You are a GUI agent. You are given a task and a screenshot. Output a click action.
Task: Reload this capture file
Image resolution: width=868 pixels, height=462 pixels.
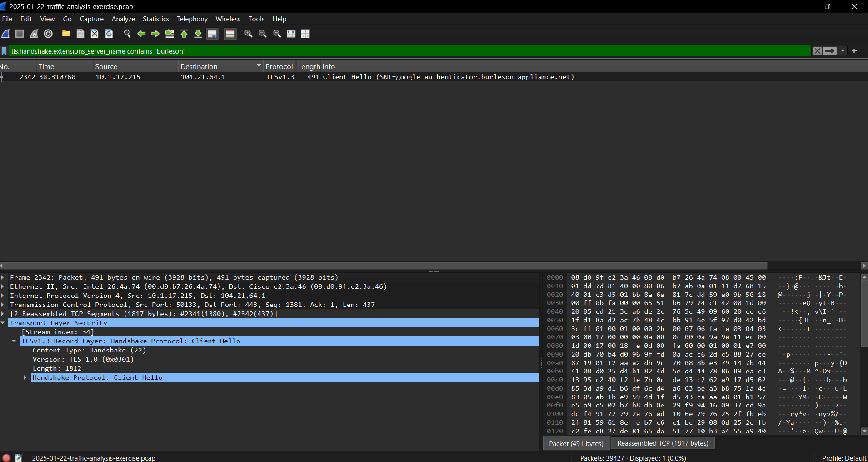pyautogui.click(x=109, y=34)
